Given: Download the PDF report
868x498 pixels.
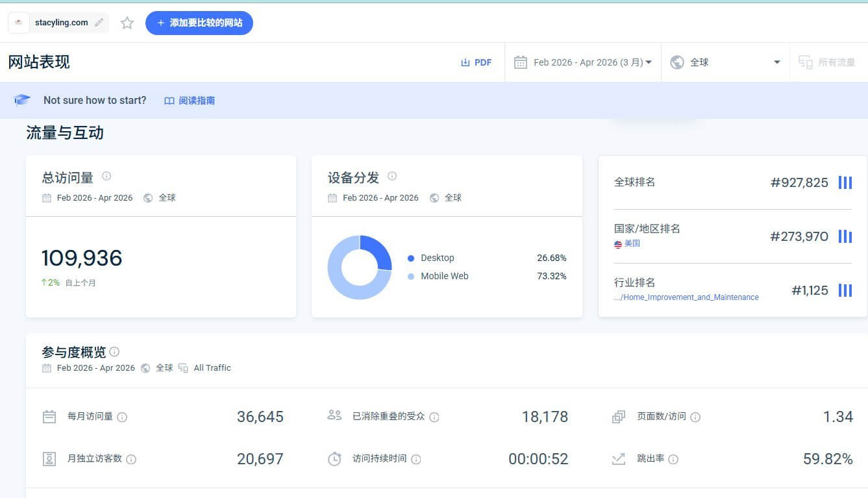Looking at the screenshot, I should coord(476,62).
